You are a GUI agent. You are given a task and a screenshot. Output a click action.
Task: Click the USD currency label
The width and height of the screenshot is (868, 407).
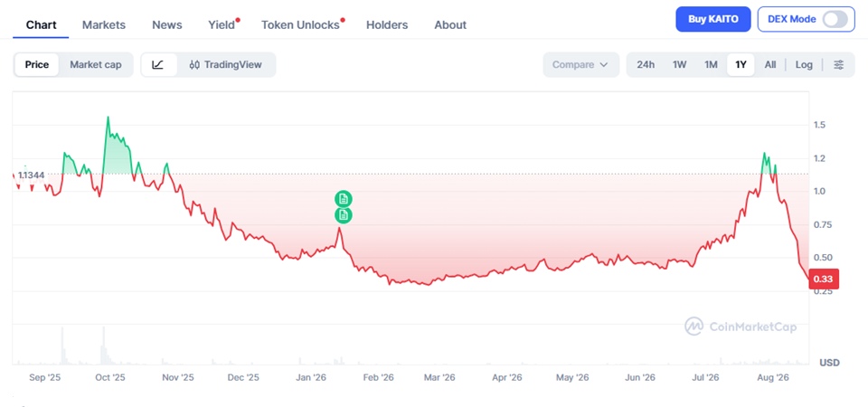[x=829, y=364]
